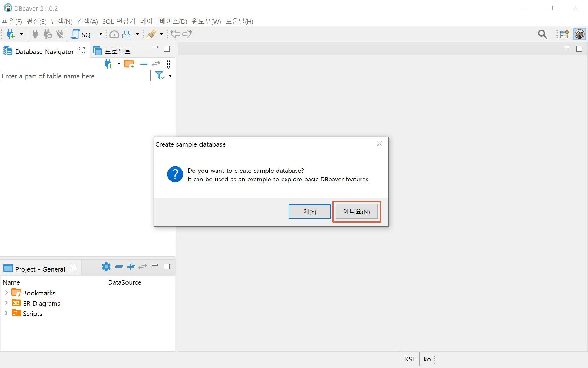The width and height of the screenshot is (588, 368).
Task: Click the forward navigation arrow icon
Action: 187,34
